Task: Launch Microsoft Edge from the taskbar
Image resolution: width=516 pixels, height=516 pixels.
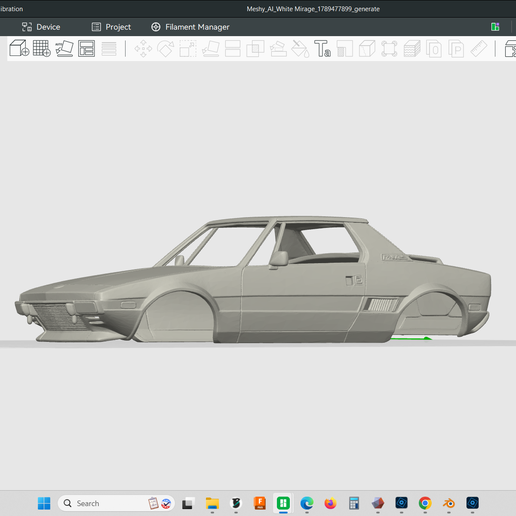Action: [307, 503]
